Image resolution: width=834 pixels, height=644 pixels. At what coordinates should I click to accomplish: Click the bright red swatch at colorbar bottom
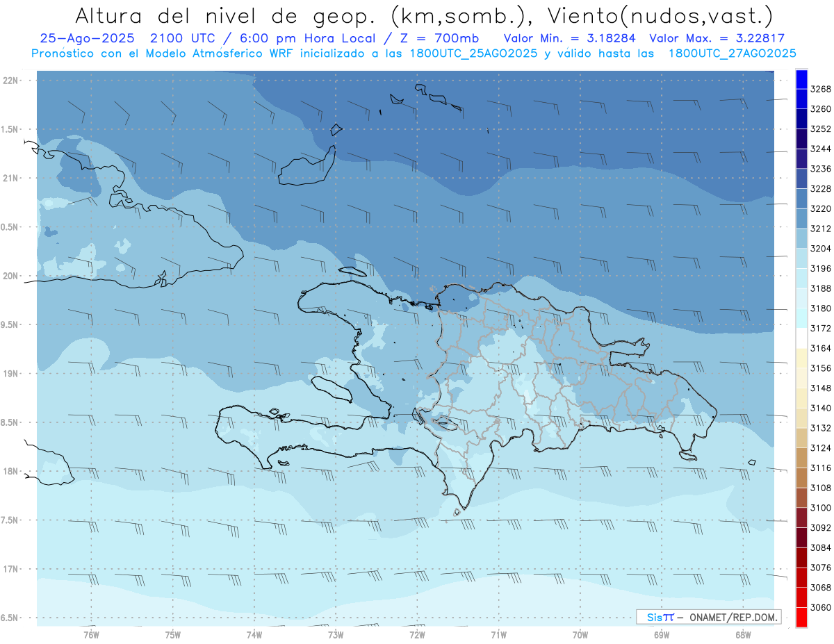[801, 617]
